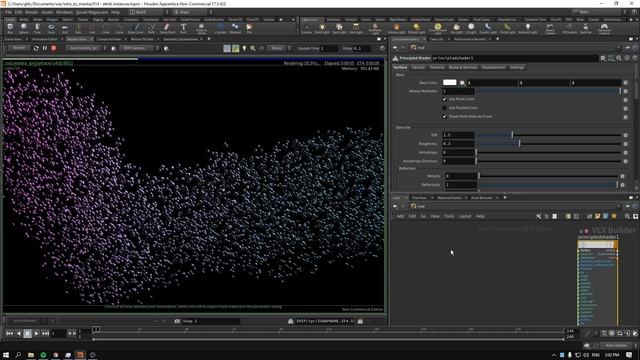Click the Gamepad Camera shelf tool

coord(604,28)
